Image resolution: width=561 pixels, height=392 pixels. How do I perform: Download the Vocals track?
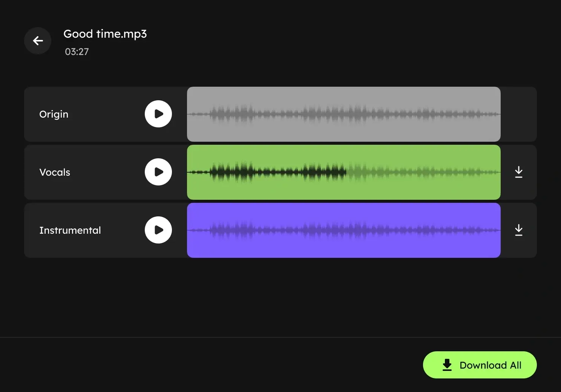click(519, 172)
